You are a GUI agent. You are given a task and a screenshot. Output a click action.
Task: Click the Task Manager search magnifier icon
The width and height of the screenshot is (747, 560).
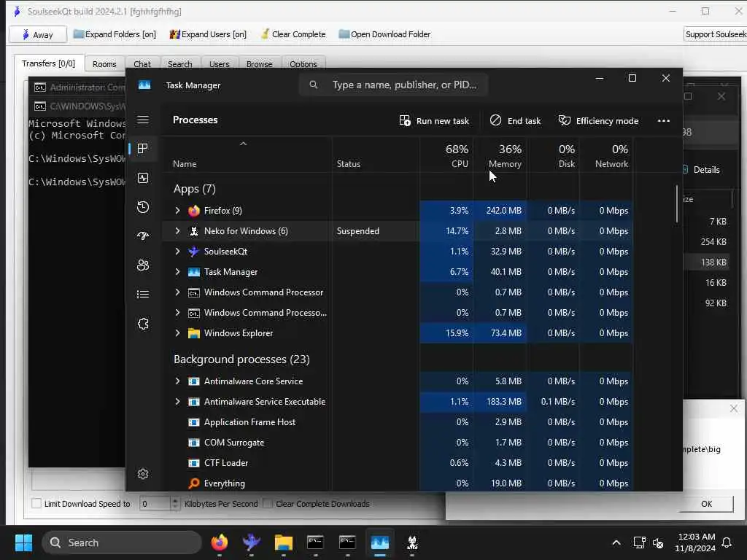point(313,85)
